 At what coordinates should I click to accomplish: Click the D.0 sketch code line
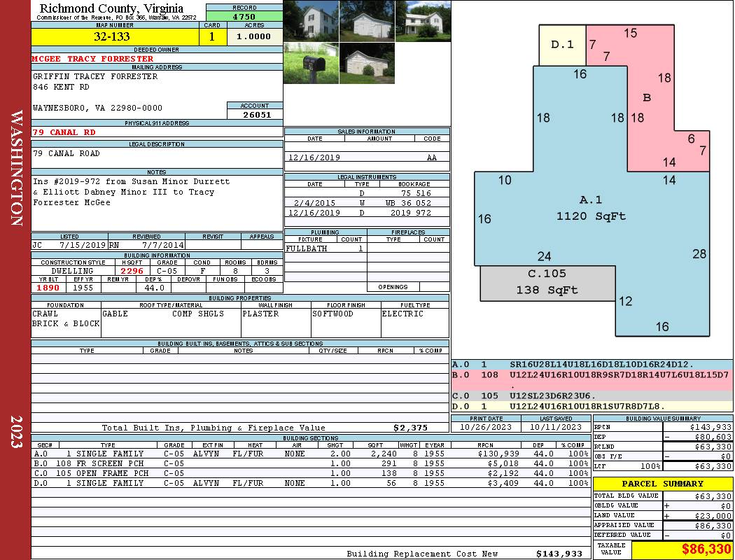coord(592,406)
